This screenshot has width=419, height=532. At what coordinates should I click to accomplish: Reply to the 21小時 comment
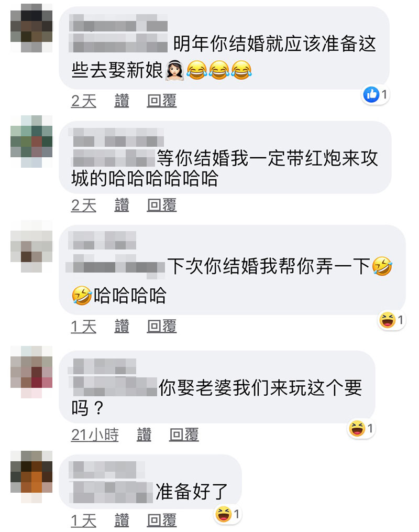(x=184, y=435)
